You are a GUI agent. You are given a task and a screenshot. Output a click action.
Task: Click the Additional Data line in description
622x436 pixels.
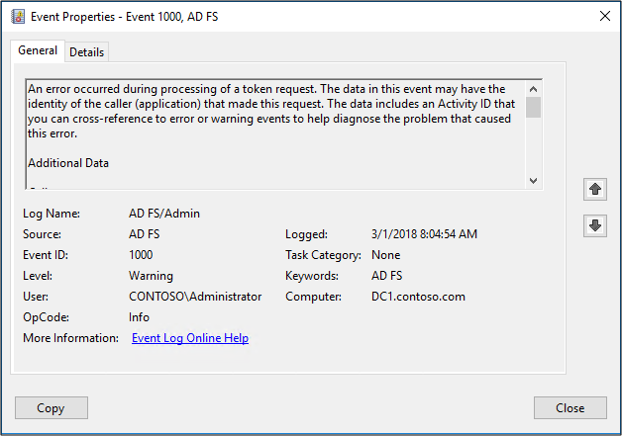click(x=68, y=163)
